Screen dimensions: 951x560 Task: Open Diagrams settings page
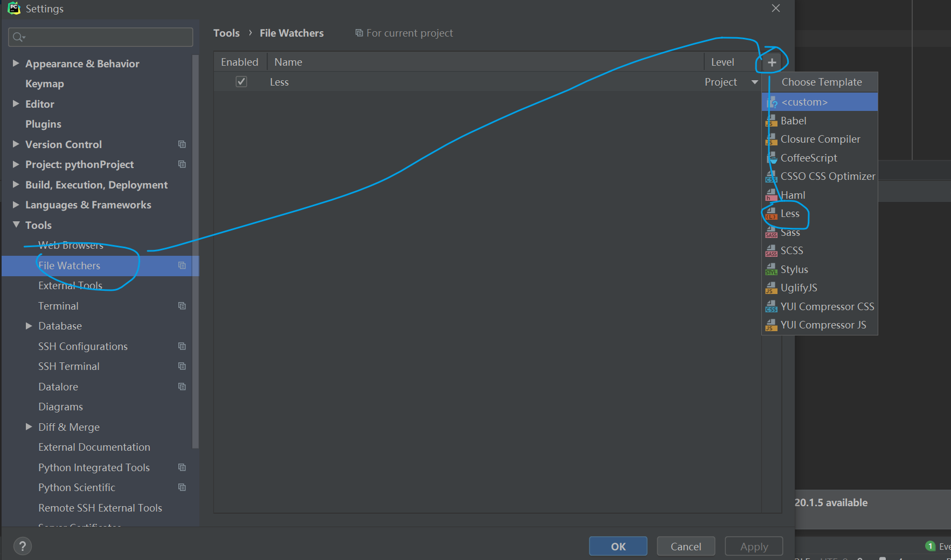[60, 407]
